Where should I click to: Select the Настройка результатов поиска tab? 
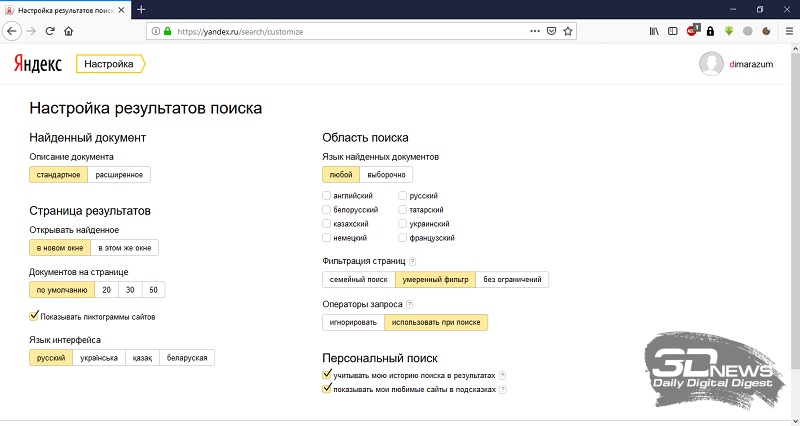pyautogui.click(x=65, y=10)
